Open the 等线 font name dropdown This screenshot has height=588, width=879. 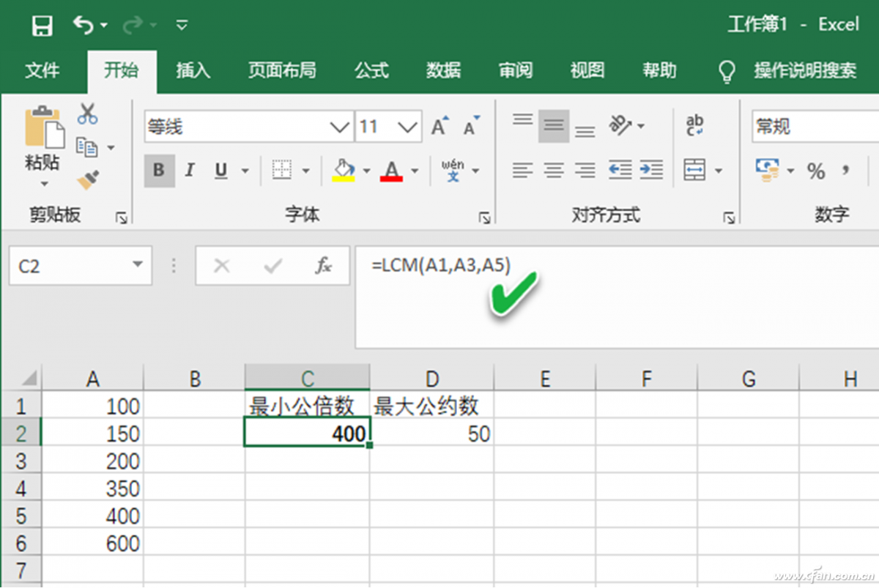pos(340,127)
